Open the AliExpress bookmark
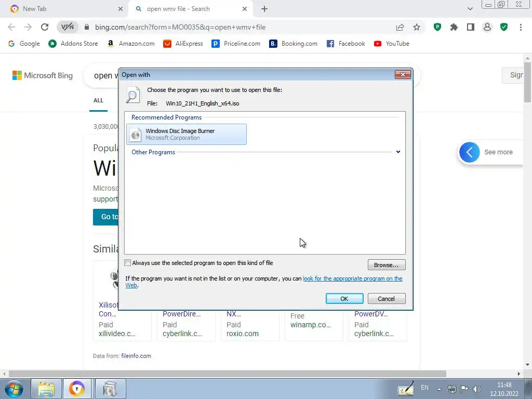 [x=183, y=44]
